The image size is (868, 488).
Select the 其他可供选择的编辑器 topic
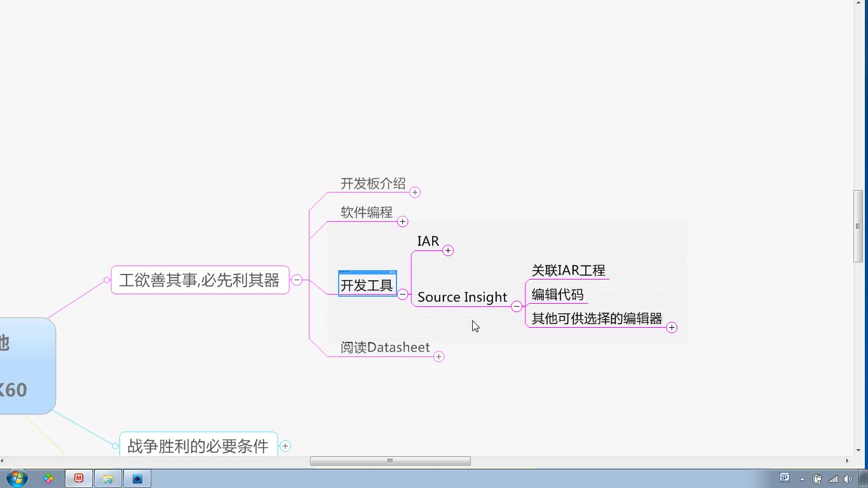click(597, 318)
